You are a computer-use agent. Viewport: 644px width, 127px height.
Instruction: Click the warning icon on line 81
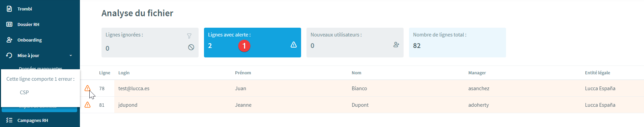click(87, 105)
